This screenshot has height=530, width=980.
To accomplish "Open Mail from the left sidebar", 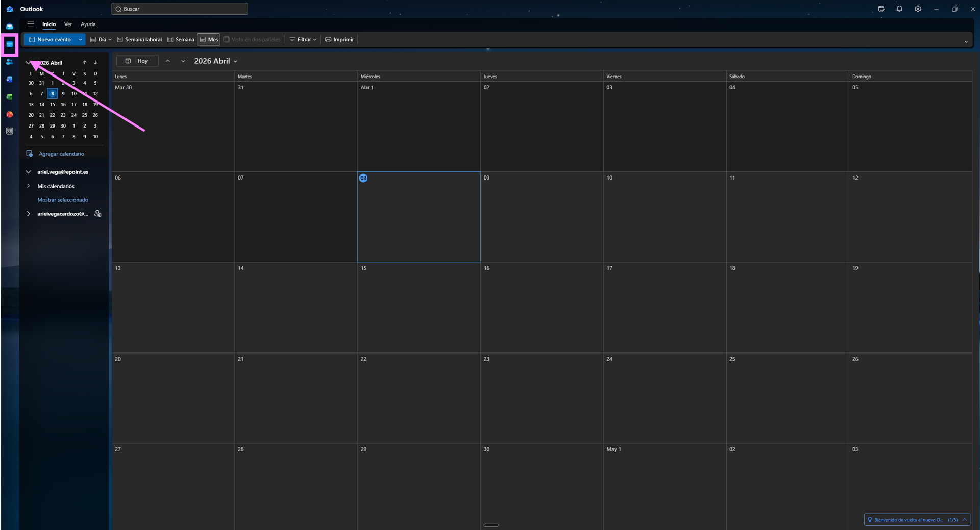I will (x=9, y=27).
